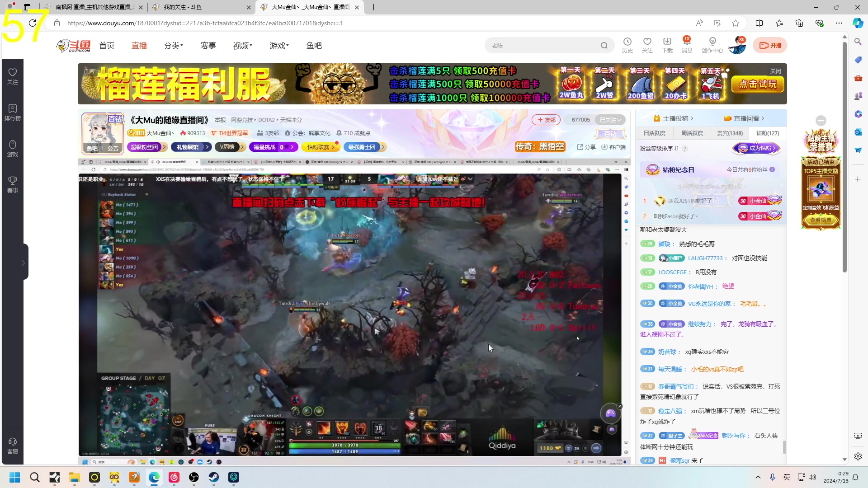
Task: Open the 赛事 navigation item
Action: (208, 46)
